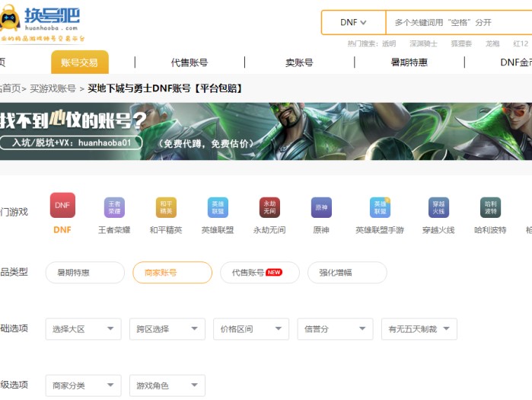
Task: Filter by 强化增幅 product type
Action: click(347, 272)
